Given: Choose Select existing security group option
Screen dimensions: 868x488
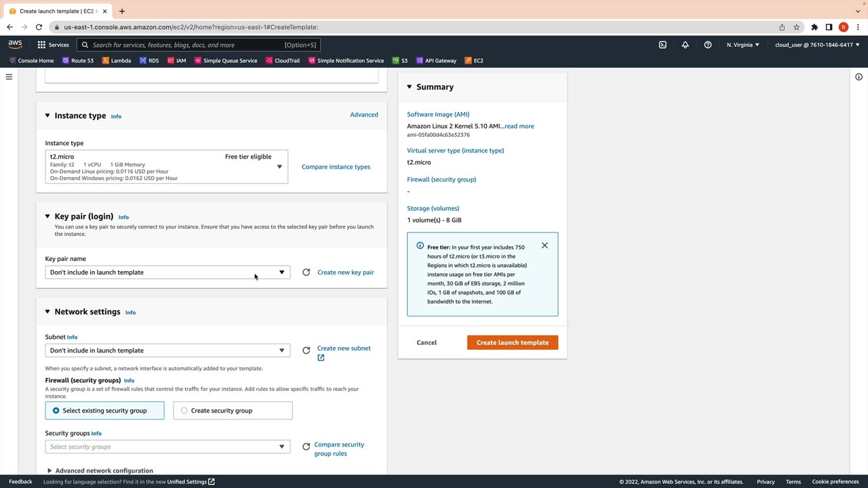Looking at the screenshot, I should tap(104, 411).
